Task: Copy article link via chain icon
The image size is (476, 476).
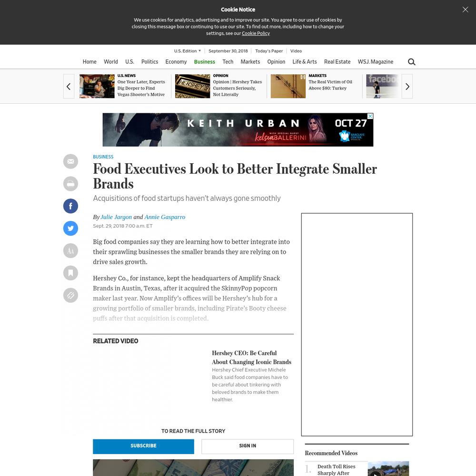Action: (x=71, y=296)
